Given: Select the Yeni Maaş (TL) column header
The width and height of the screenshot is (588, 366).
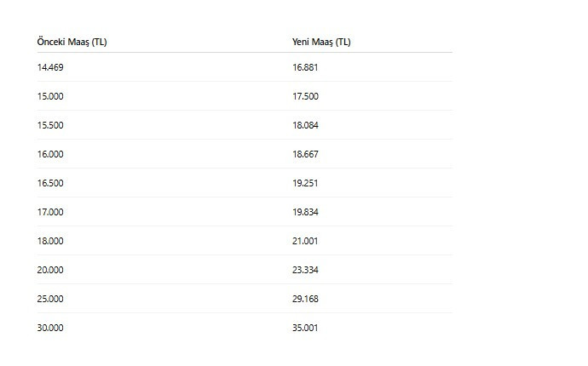Looking at the screenshot, I should click(321, 42).
